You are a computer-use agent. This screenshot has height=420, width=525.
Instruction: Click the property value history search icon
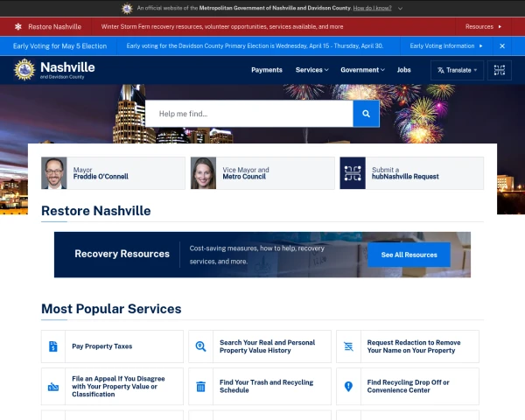tap(200, 346)
